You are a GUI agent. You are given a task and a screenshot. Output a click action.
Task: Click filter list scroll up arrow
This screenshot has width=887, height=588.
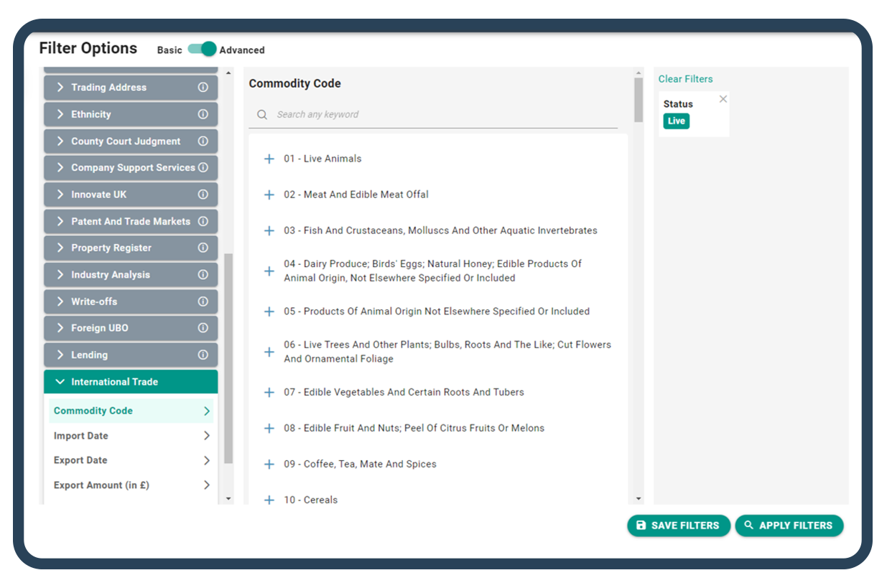click(x=228, y=73)
